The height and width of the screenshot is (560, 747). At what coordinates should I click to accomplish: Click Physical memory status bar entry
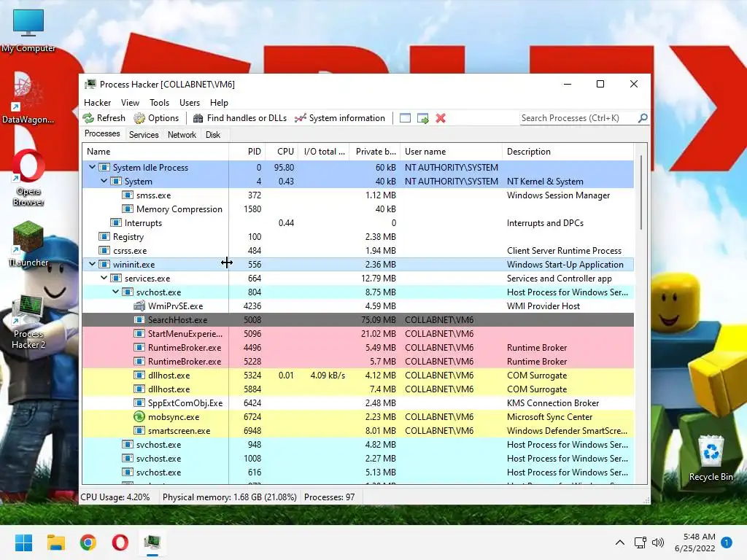229,497
